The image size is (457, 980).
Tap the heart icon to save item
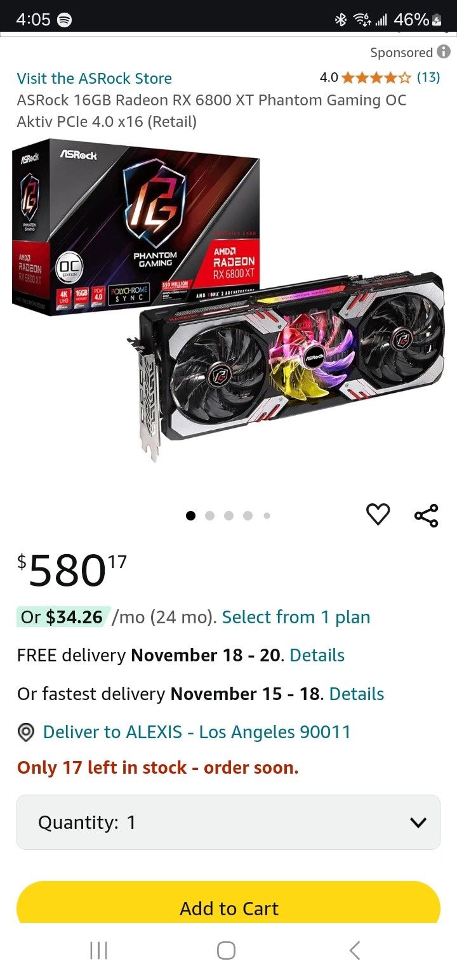tap(378, 514)
